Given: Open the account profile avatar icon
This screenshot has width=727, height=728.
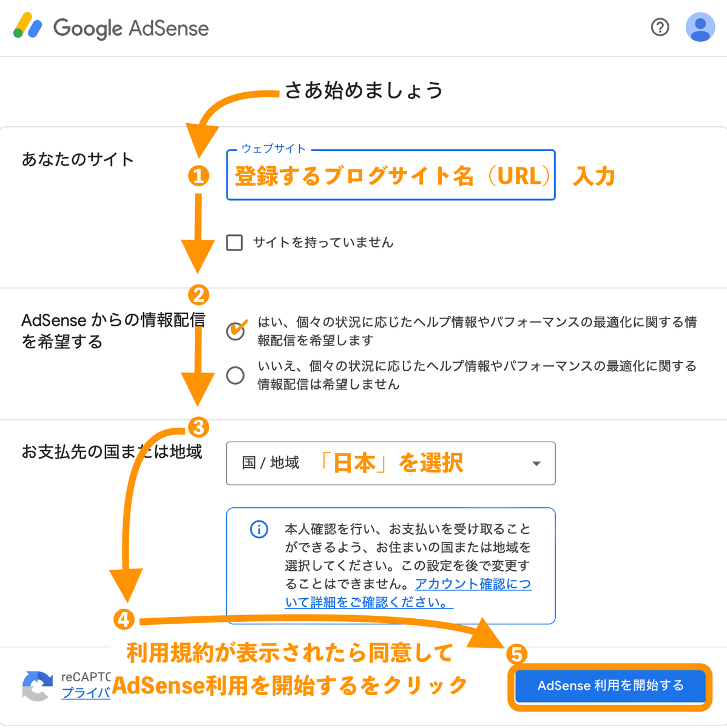Looking at the screenshot, I should (x=700, y=27).
